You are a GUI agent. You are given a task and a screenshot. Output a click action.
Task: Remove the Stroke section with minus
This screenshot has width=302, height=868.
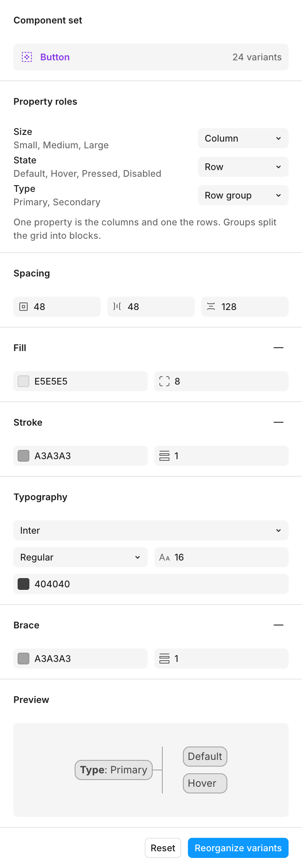pos(279,422)
